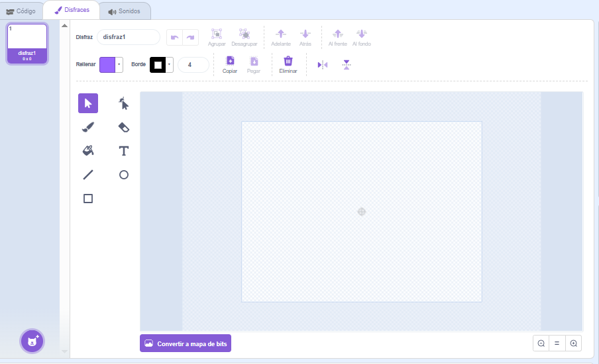Switch to the Código tab
Image resolution: width=599 pixels, height=364 pixels.
21,11
